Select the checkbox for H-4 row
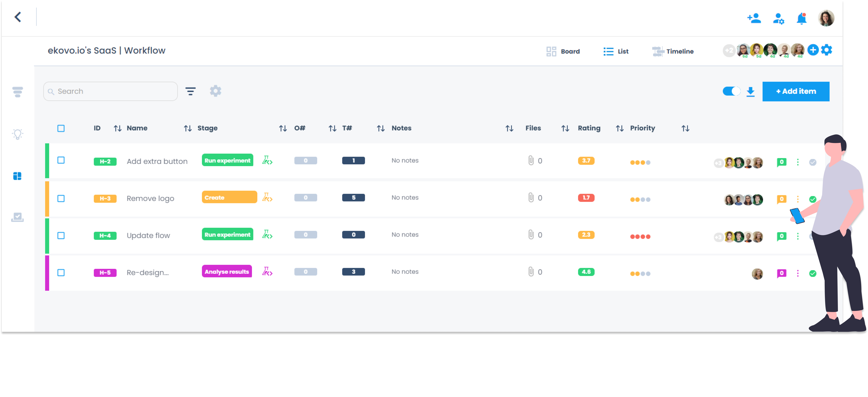 tap(61, 236)
